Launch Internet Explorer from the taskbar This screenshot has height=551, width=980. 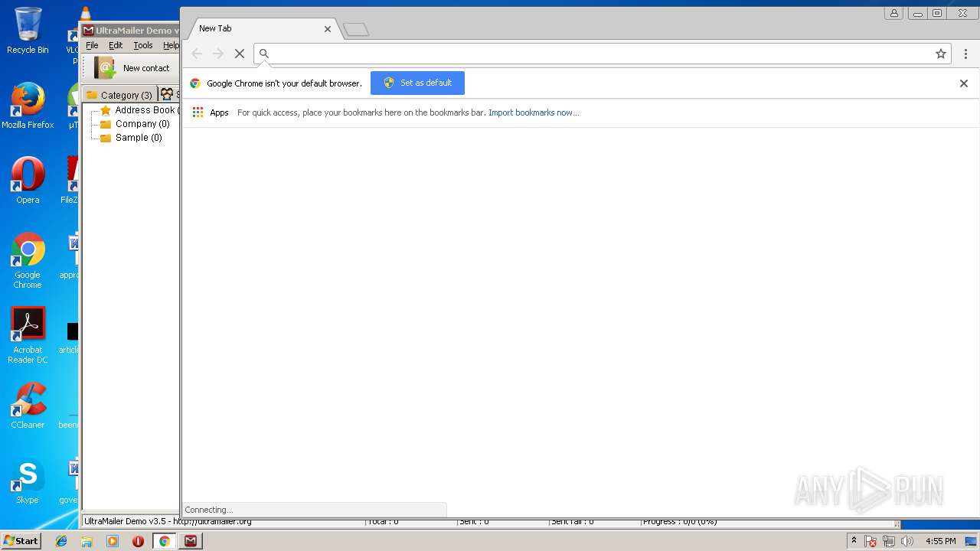[61, 541]
